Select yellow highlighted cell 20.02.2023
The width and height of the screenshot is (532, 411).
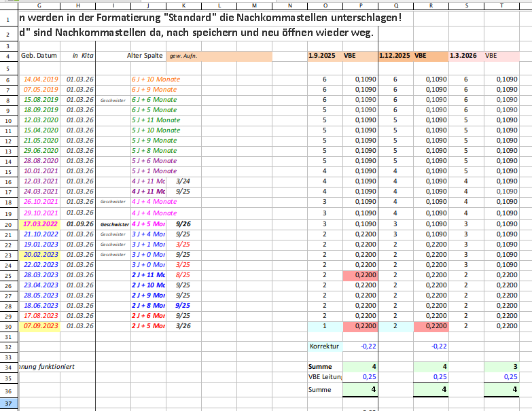click(x=40, y=255)
